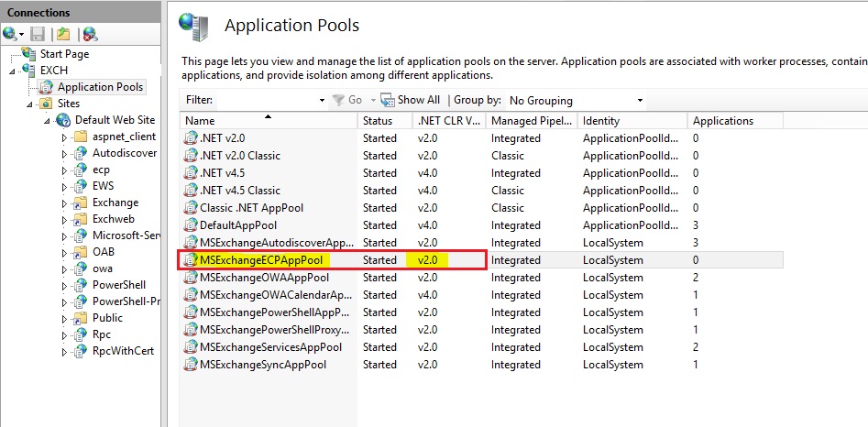Click the Application Pools page header icon

coord(193,26)
